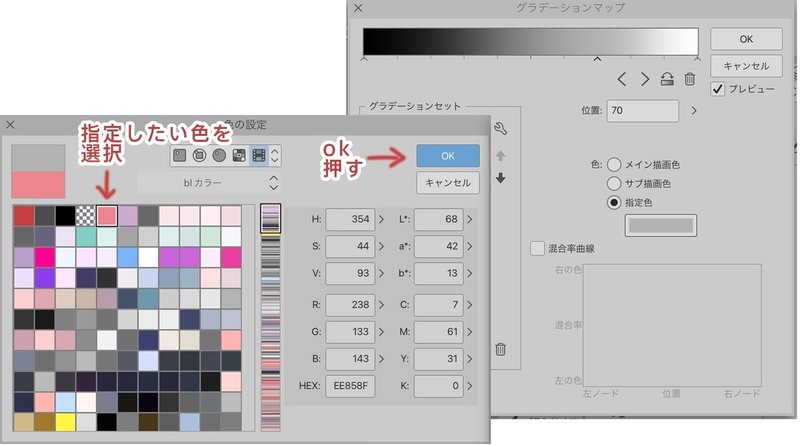Move gradient up with the up arrow icon
Viewport: 800px width, 445px height.
click(x=501, y=156)
